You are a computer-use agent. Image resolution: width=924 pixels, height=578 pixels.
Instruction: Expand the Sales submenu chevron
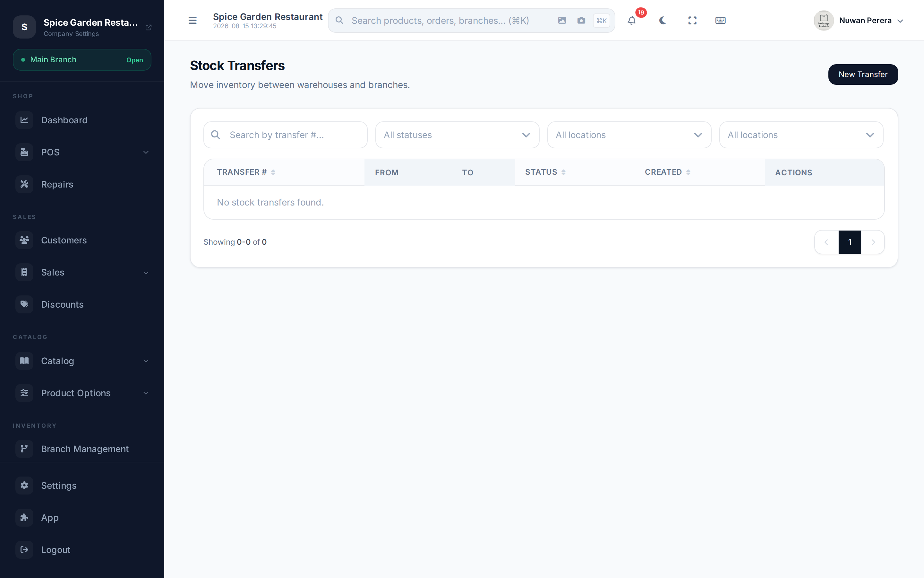pos(146,273)
